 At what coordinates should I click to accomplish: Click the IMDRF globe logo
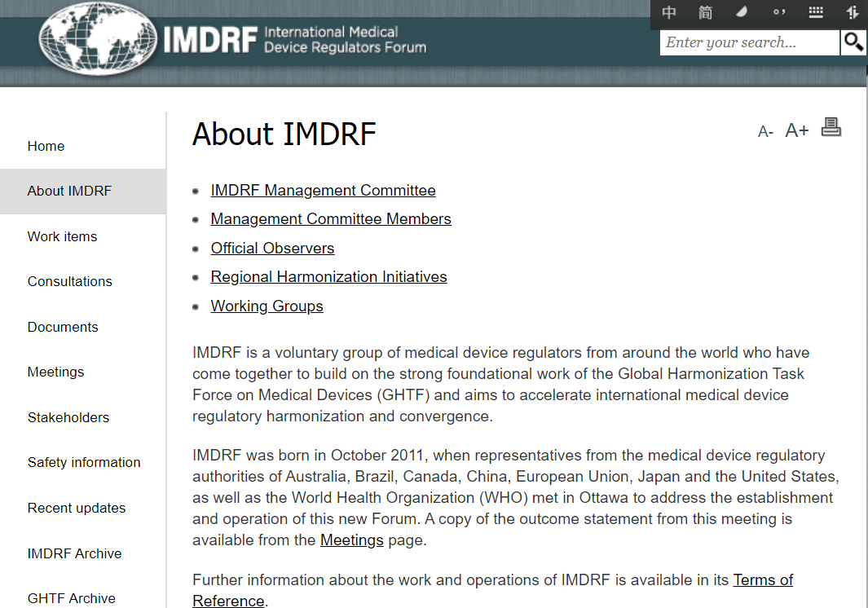[98, 39]
